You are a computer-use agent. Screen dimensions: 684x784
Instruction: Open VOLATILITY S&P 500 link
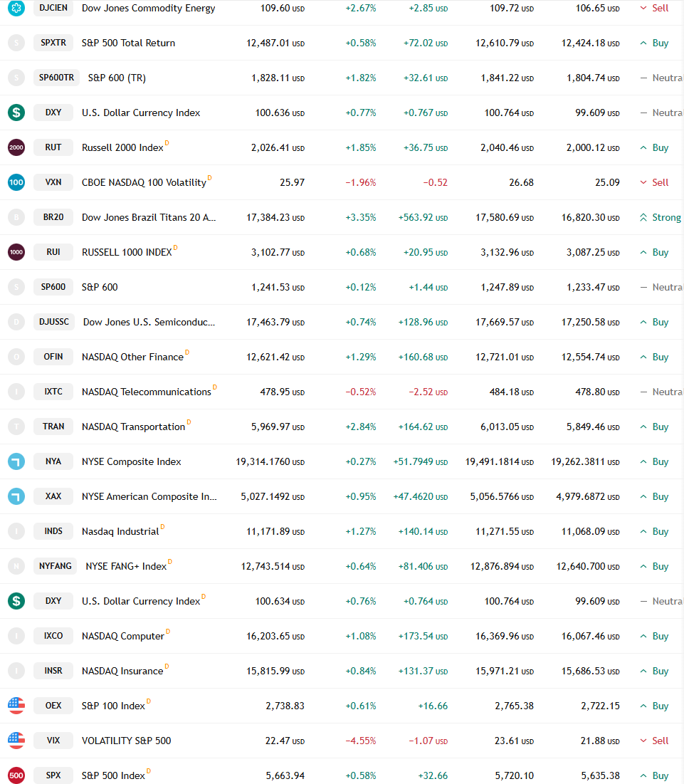click(127, 741)
